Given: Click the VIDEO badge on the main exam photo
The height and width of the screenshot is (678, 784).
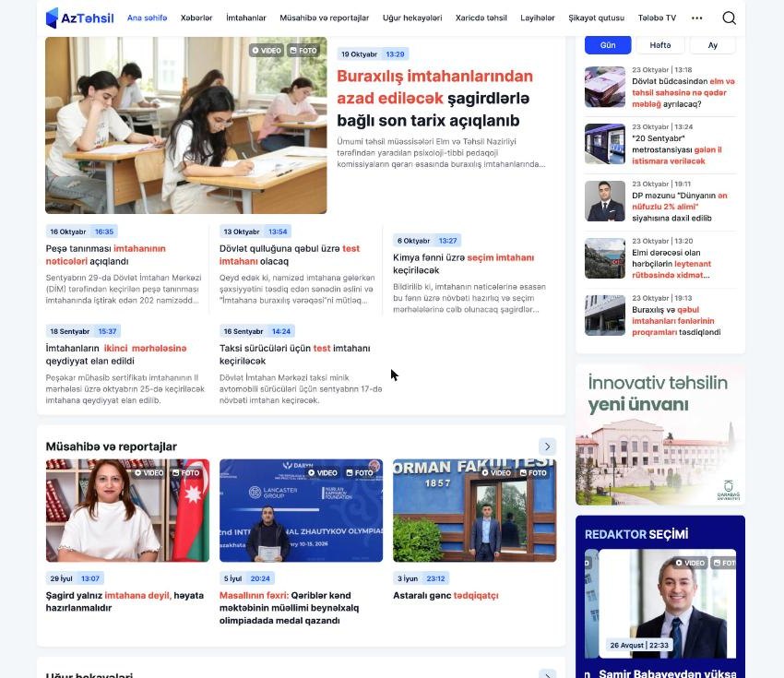Looking at the screenshot, I should coord(266,51).
